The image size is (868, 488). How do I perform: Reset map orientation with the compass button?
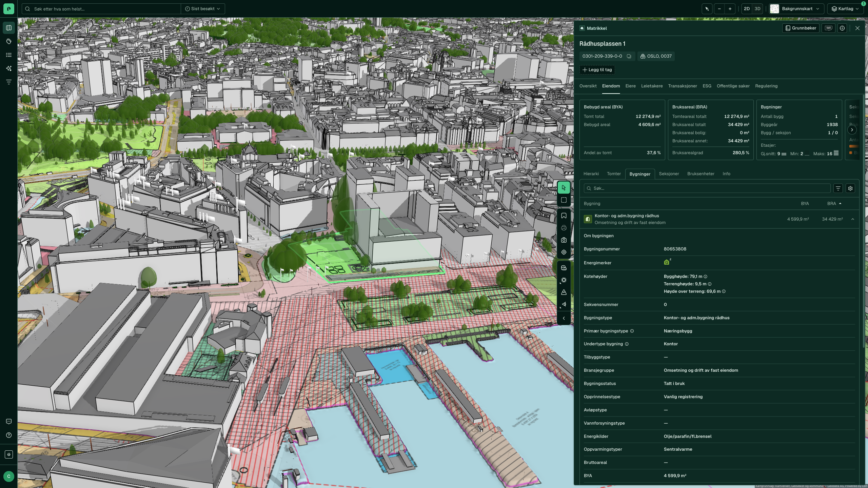pyautogui.click(x=707, y=9)
